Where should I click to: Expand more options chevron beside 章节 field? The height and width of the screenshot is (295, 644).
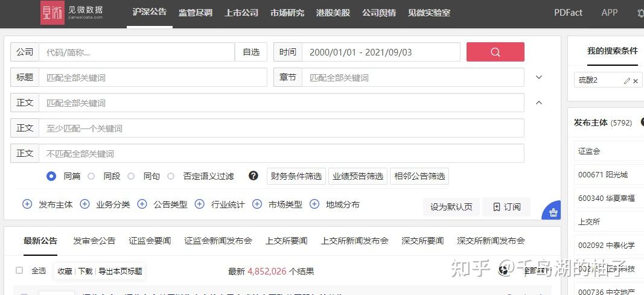click(x=539, y=77)
